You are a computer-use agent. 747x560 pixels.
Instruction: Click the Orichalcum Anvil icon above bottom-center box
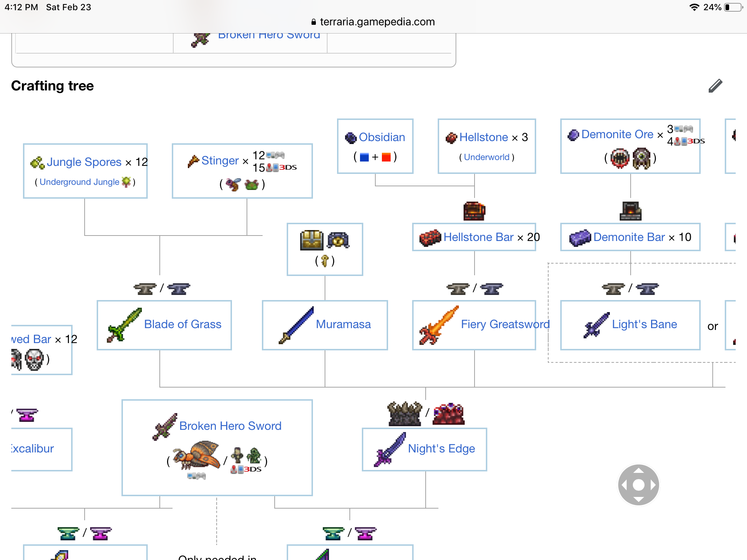tap(366, 534)
